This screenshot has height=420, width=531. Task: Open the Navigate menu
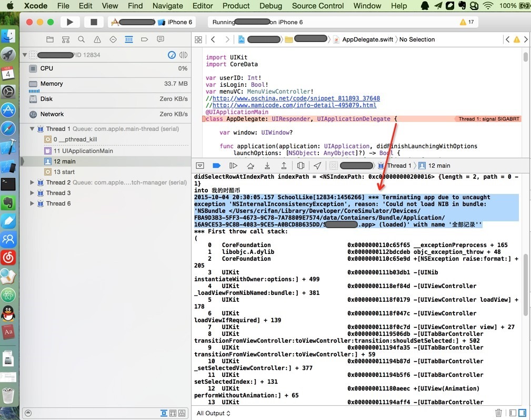168,6
